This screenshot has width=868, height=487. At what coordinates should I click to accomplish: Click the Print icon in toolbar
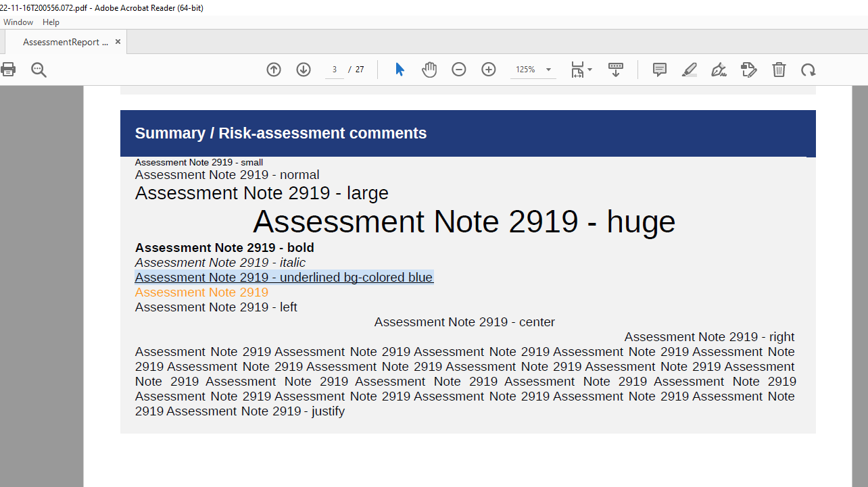point(8,70)
